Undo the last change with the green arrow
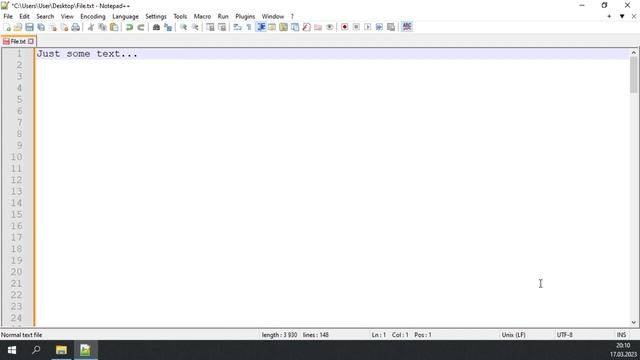 tap(129, 27)
